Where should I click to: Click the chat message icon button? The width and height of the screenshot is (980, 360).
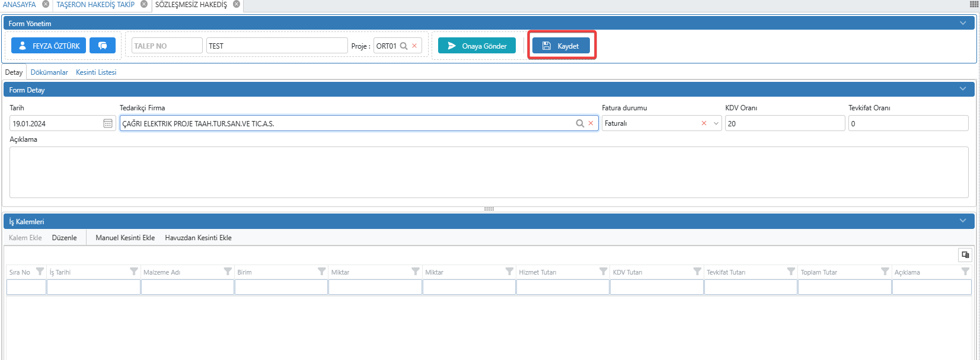103,46
